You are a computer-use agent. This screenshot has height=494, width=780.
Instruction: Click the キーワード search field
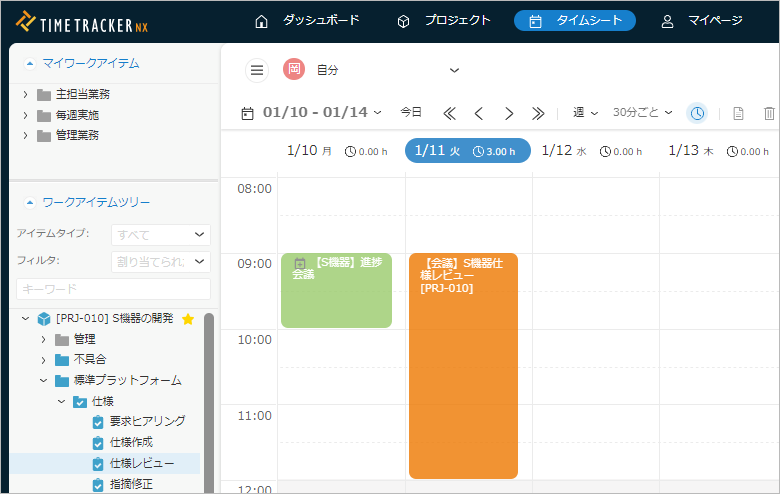(x=113, y=289)
